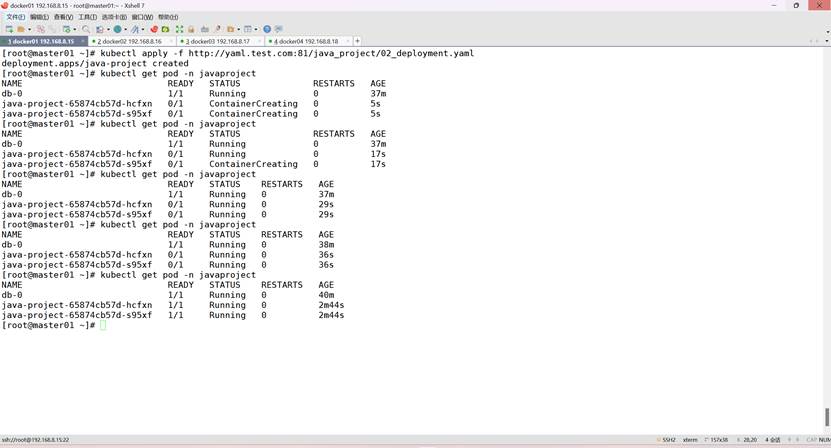Click the 'deployment.apps/java-project created' output line
Screen dimensions: 831x448
tap(95, 63)
